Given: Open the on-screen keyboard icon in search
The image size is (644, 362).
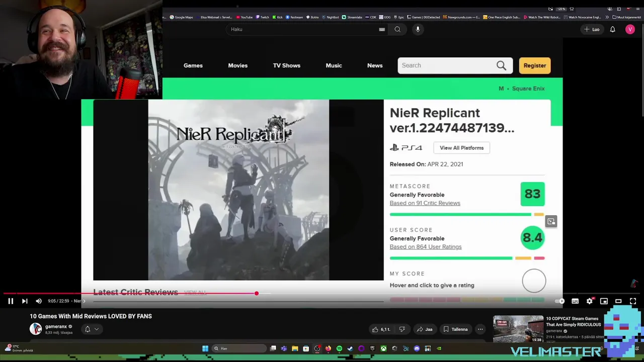Looking at the screenshot, I should (382, 29).
